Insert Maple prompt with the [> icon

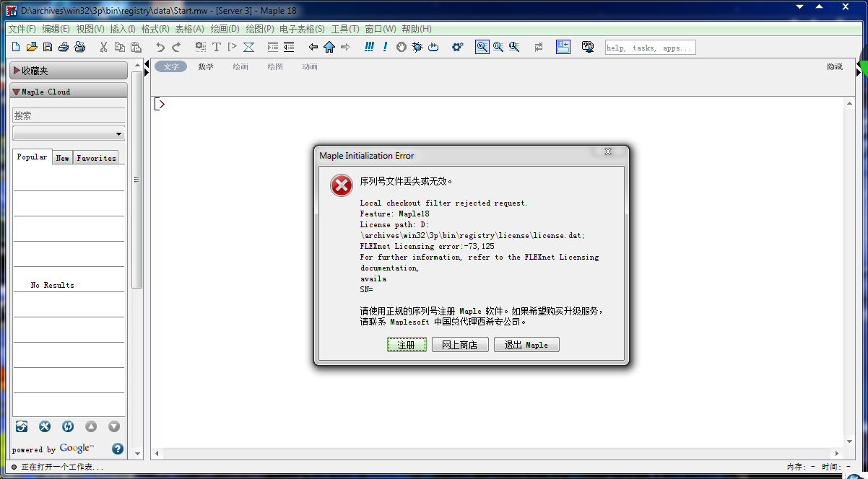[x=233, y=48]
